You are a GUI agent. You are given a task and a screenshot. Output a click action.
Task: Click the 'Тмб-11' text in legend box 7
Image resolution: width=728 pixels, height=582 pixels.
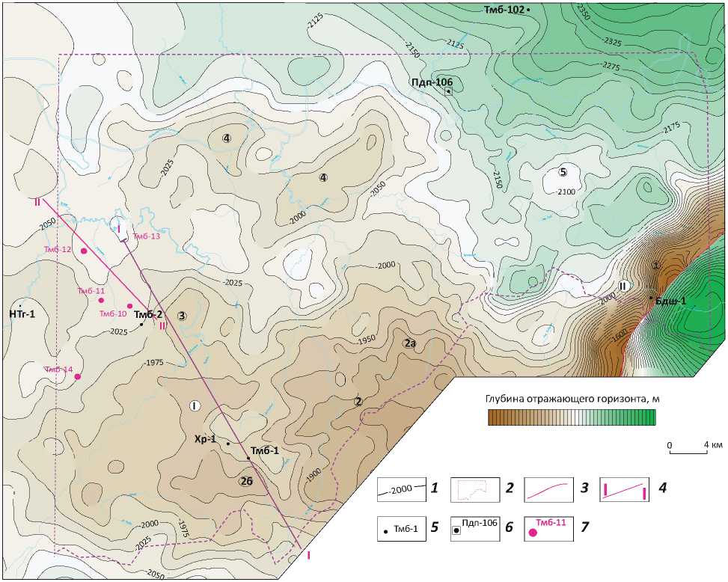(x=551, y=522)
